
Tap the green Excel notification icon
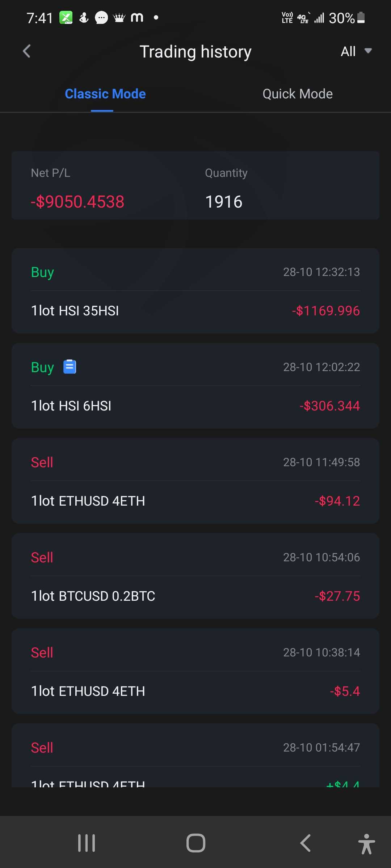pyautogui.click(x=66, y=17)
